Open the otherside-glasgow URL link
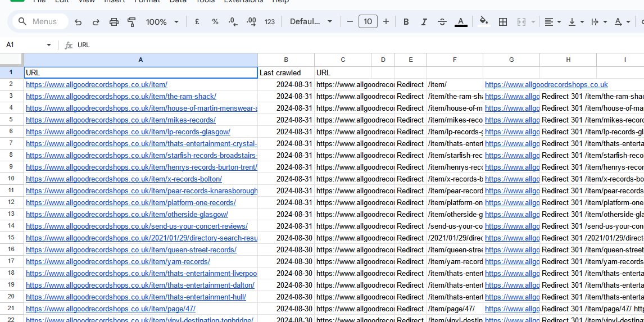Screen dimensions: 644x322 coord(127,215)
